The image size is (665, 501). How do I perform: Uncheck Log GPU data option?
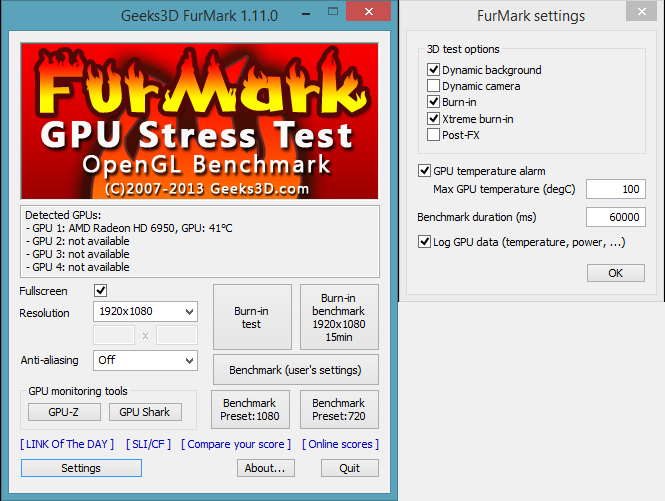pyautogui.click(x=424, y=242)
